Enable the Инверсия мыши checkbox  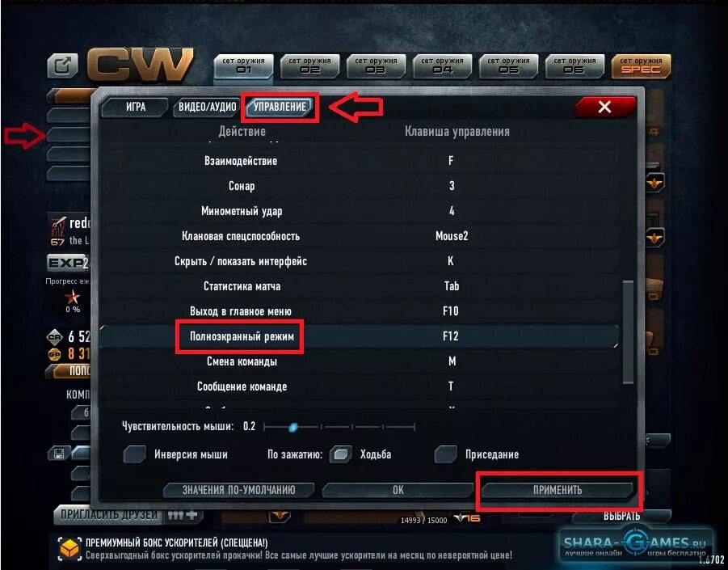(x=134, y=454)
